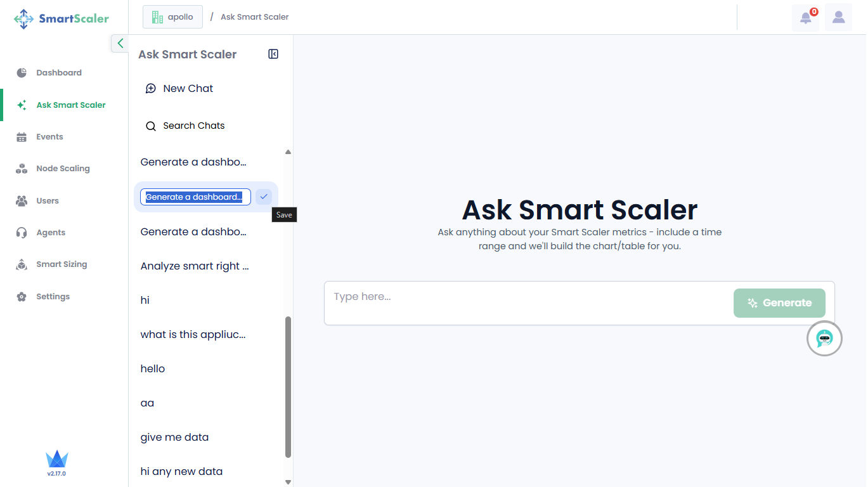Click the chat rename text field

195,197
